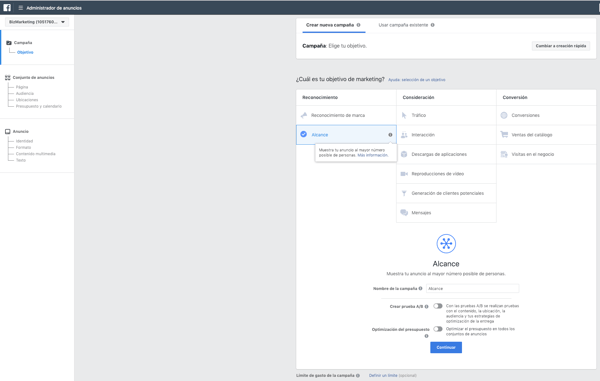Click the Anuncio icon in sidebar
This screenshot has height=381, width=600.
pos(8,132)
